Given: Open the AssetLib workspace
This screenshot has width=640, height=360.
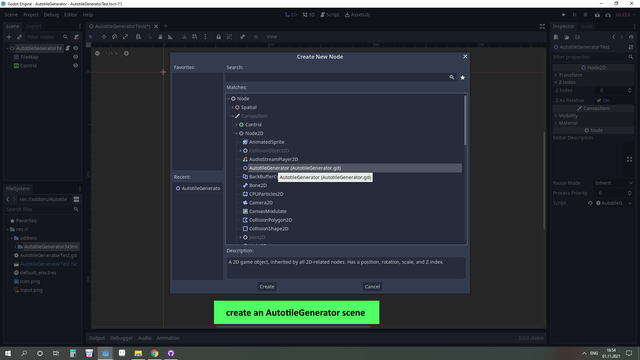Looking at the screenshot, I should (357, 15).
